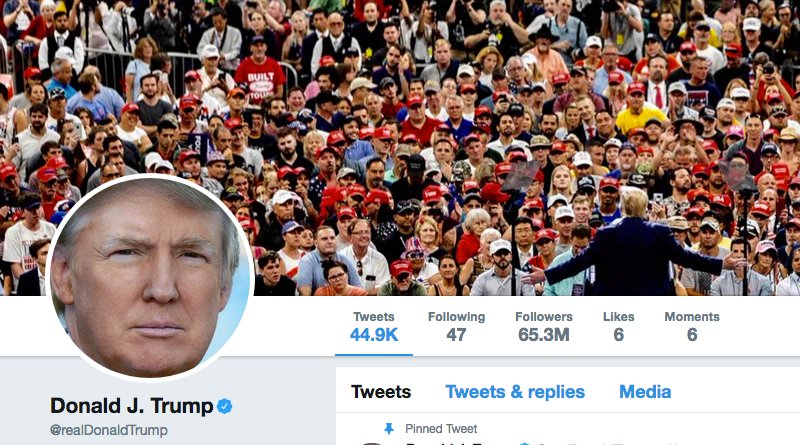Click the 47 following count number
The width and height of the screenshot is (800, 445).
[x=456, y=335]
